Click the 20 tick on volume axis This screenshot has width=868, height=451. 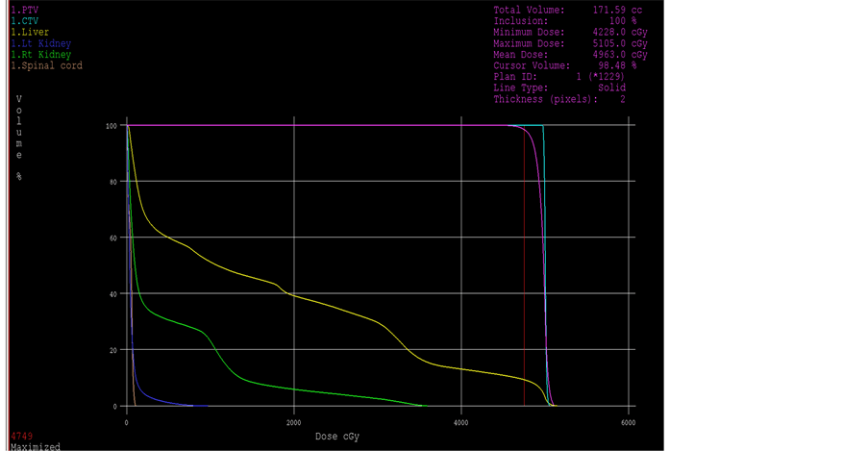[x=112, y=350]
